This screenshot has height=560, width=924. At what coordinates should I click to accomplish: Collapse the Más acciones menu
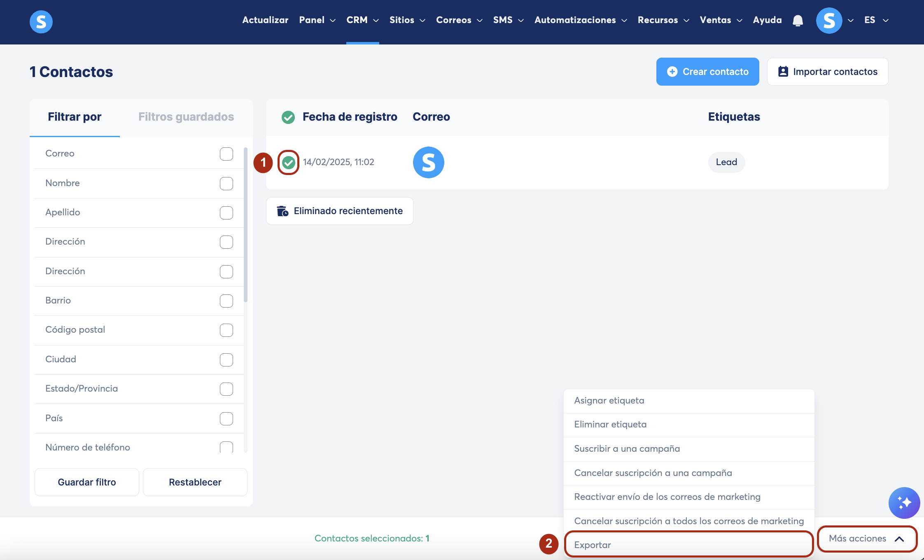(x=866, y=539)
